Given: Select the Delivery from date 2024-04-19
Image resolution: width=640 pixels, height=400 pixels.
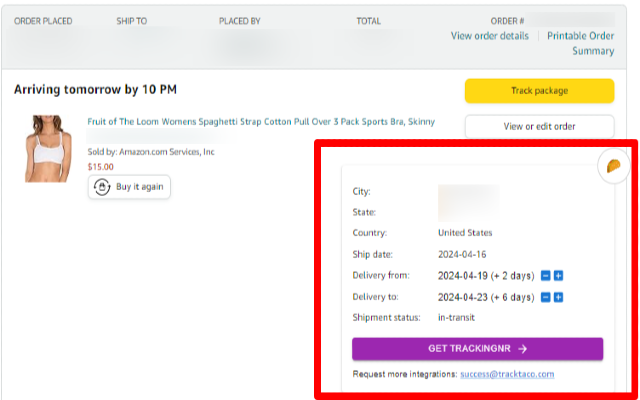Looking at the screenshot, I should click(463, 276).
